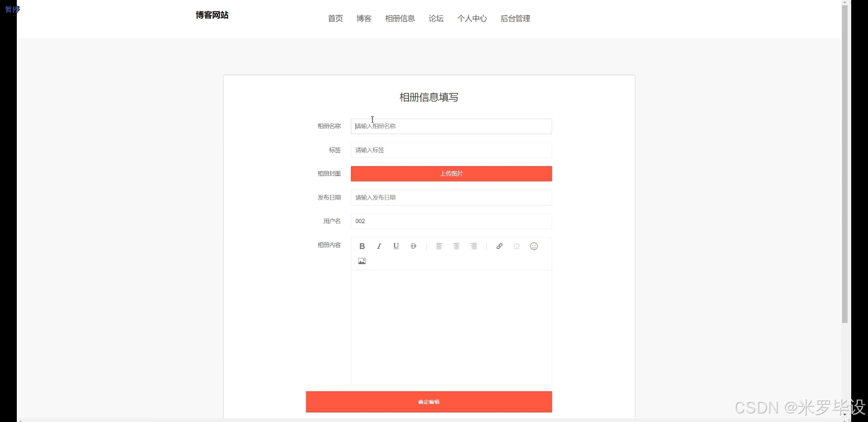Viewport: 868px width, 422px height.
Task: Insert an image into the album content
Action: pyautogui.click(x=361, y=261)
